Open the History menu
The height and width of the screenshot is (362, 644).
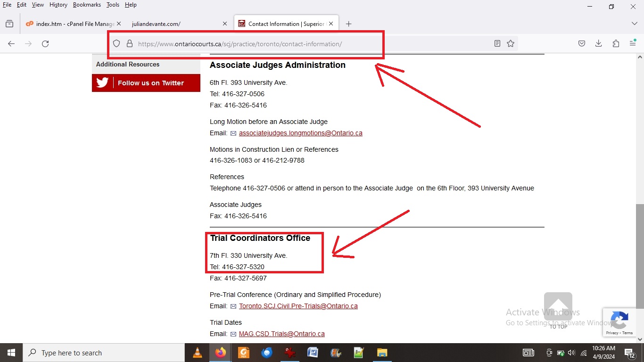[58, 5]
